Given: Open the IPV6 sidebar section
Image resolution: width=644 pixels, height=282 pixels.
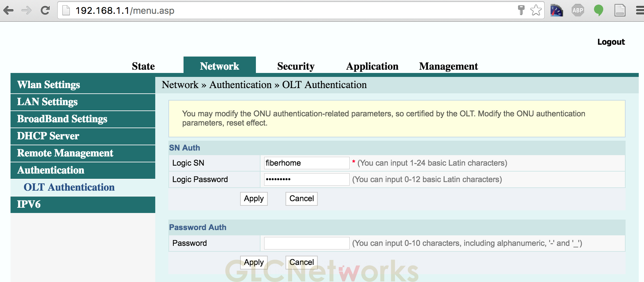Looking at the screenshot, I should [x=83, y=204].
